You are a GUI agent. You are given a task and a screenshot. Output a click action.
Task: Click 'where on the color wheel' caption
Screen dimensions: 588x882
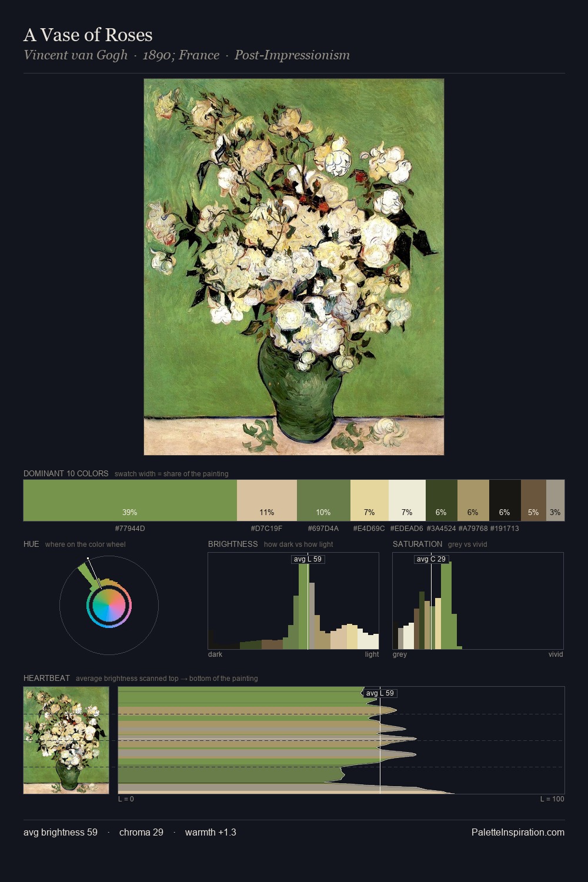click(x=85, y=544)
